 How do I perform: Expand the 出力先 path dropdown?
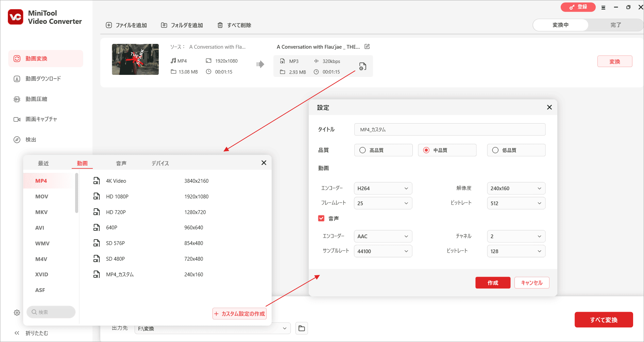coord(284,328)
